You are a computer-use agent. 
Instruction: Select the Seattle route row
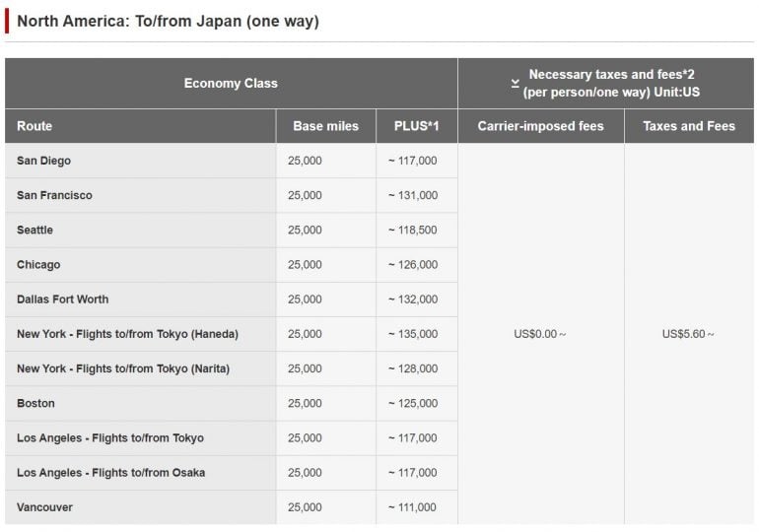coord(35,230)
